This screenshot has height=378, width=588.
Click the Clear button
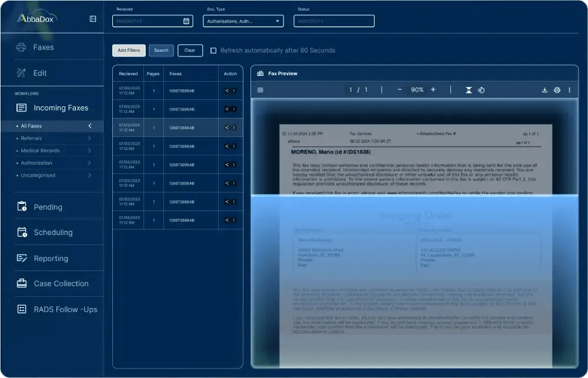[190, 51]
